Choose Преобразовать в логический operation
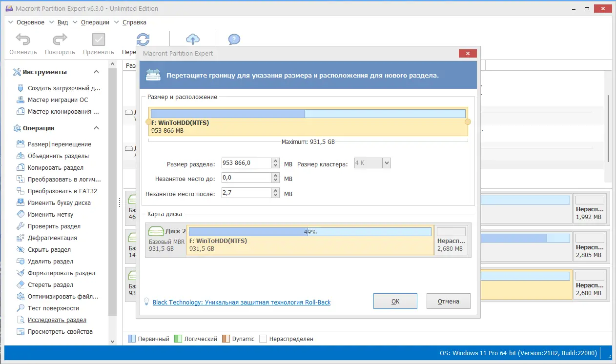The image size is (616, 364). pyautogui.click(x=58, y=180)
